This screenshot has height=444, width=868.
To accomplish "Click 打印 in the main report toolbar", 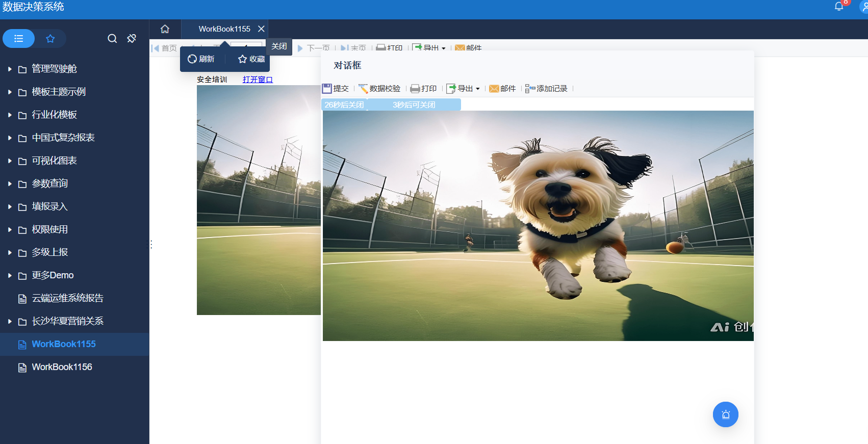I will tap(389, 48).
